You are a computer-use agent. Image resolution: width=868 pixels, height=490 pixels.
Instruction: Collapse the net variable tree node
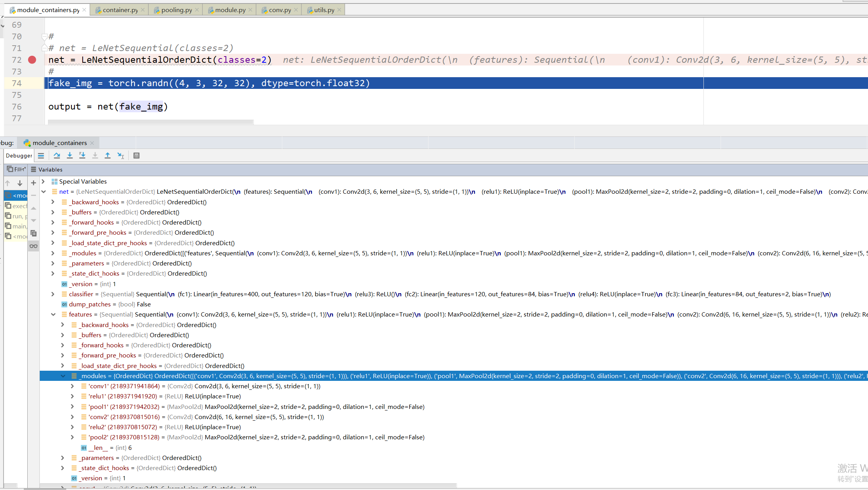coord(44,192)
